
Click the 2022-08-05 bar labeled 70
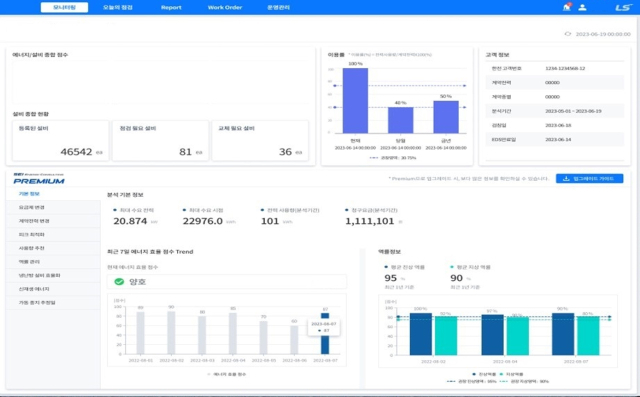(264, 337)
